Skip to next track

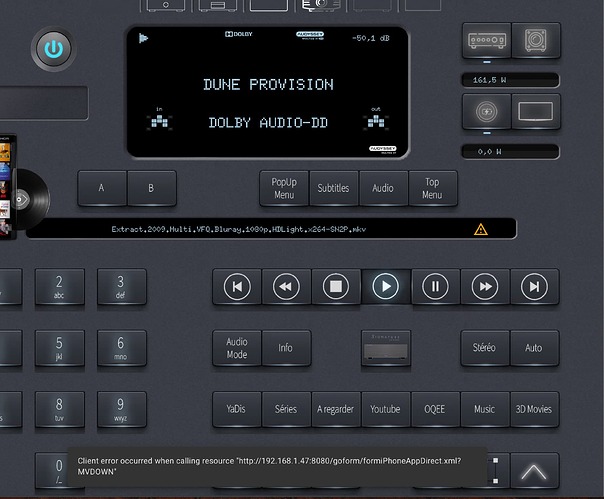click(x=534, y=287)
